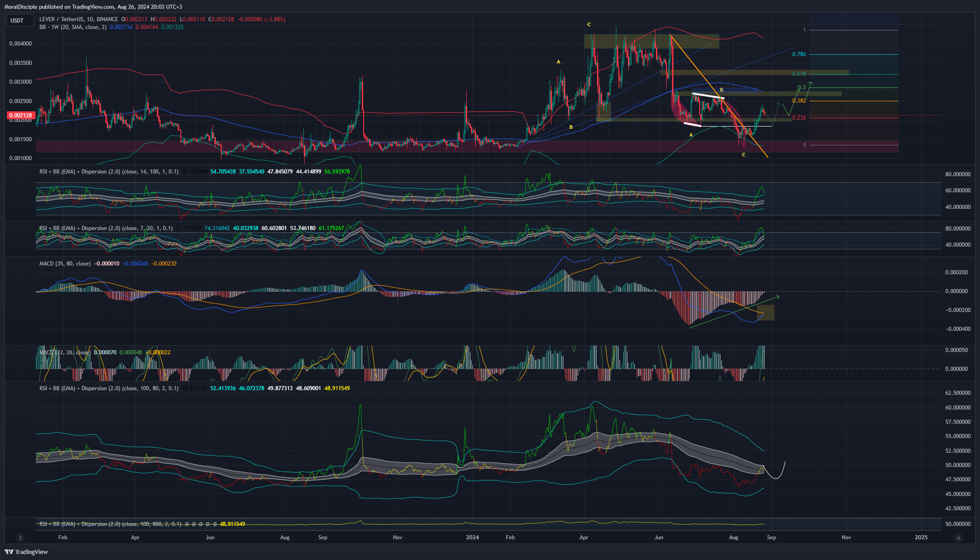Click the Z timezone icon at chart corner

[20, 537]
